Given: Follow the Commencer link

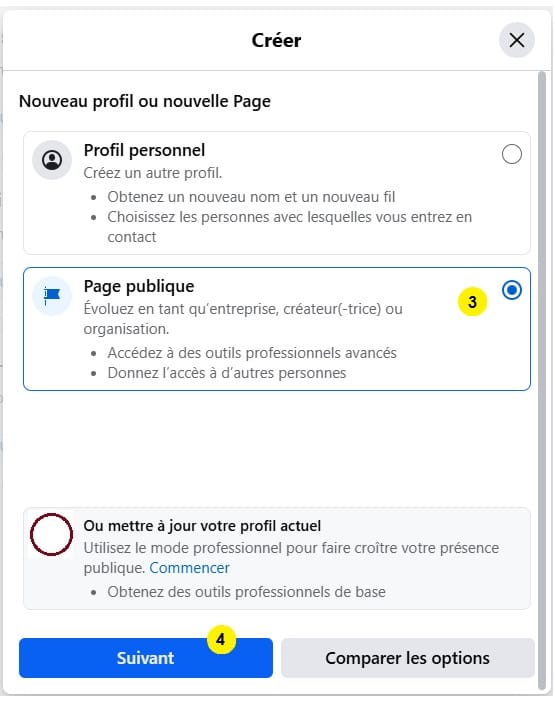Looking at the screenshot, I should coord(189,568).
